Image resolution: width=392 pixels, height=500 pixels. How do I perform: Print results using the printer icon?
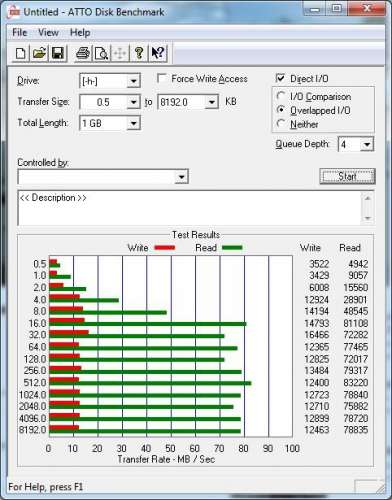83,53
